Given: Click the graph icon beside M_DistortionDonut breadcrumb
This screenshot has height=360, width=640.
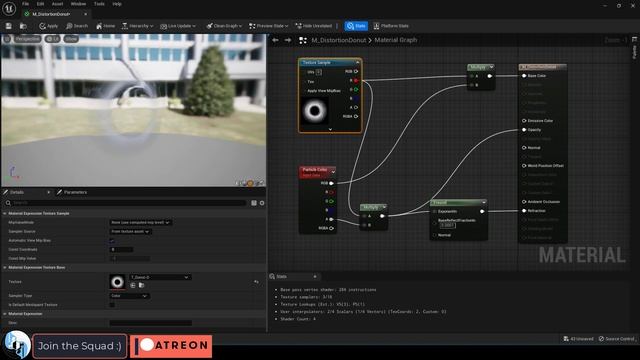Looking at the screenshot, I should click(303, 40).
